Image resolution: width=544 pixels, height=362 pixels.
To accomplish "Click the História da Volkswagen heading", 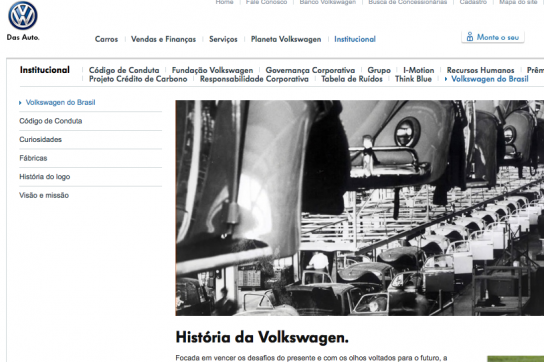I will pos(262,337).
